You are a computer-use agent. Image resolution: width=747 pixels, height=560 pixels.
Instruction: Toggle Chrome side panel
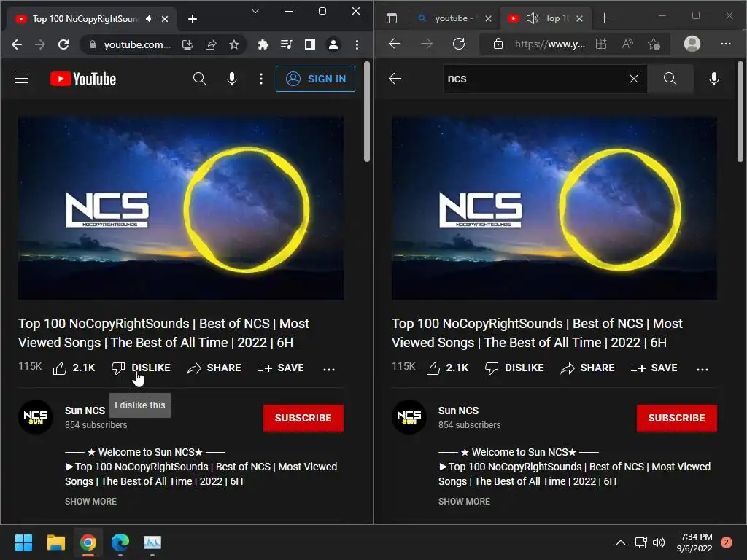point(309,44)
